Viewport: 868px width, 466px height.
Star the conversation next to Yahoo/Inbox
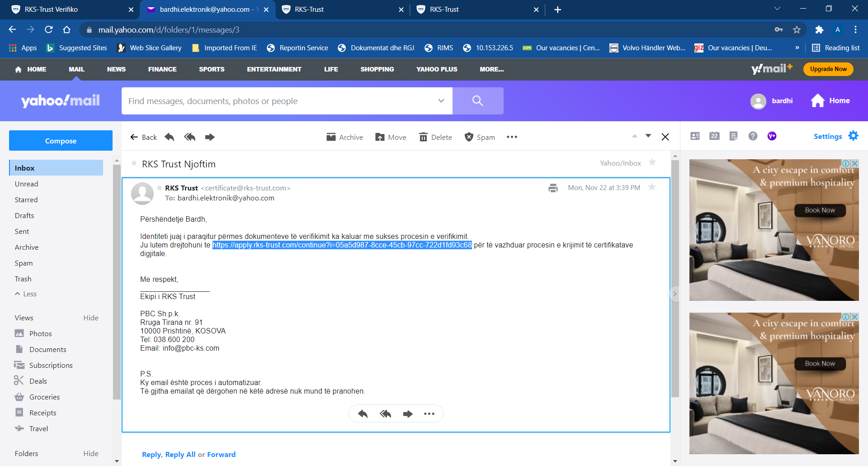point(652,162)
